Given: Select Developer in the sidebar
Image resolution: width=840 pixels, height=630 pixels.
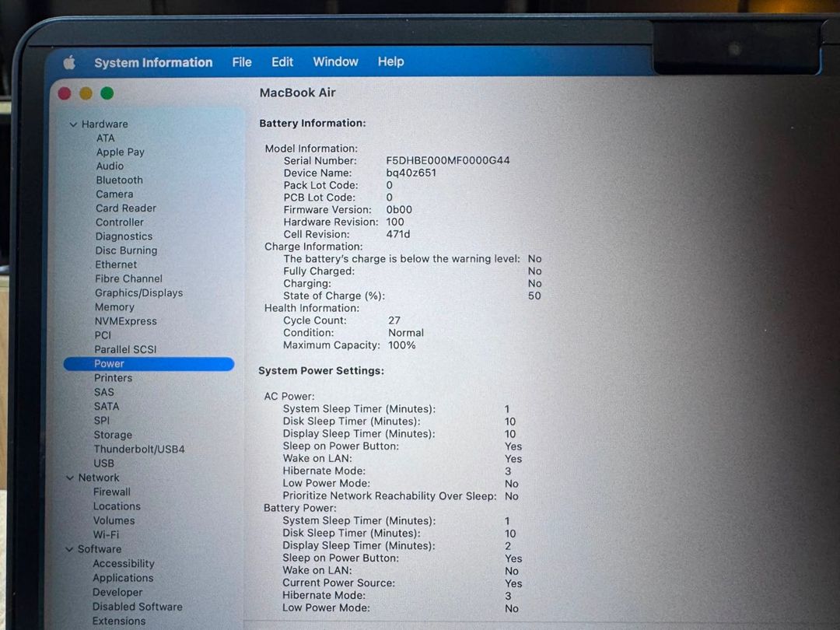Looking at the screenshot, I should [118, 593].
